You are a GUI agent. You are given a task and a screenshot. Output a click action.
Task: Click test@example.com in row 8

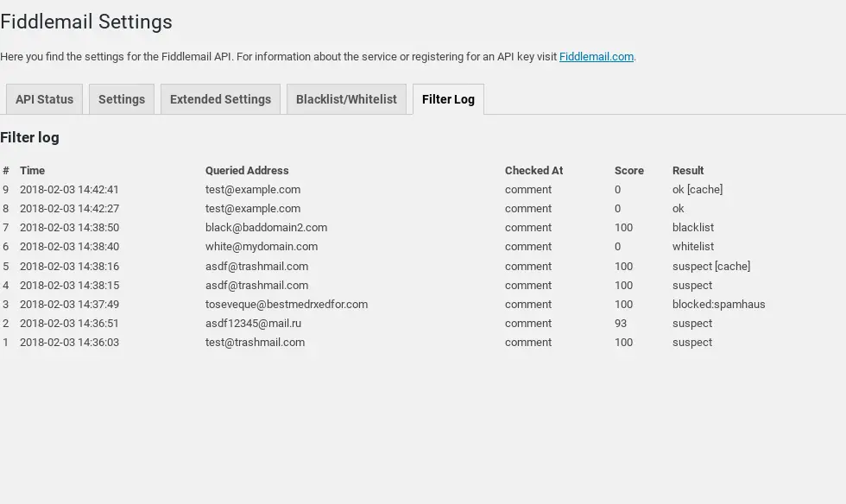click(252, 208)
